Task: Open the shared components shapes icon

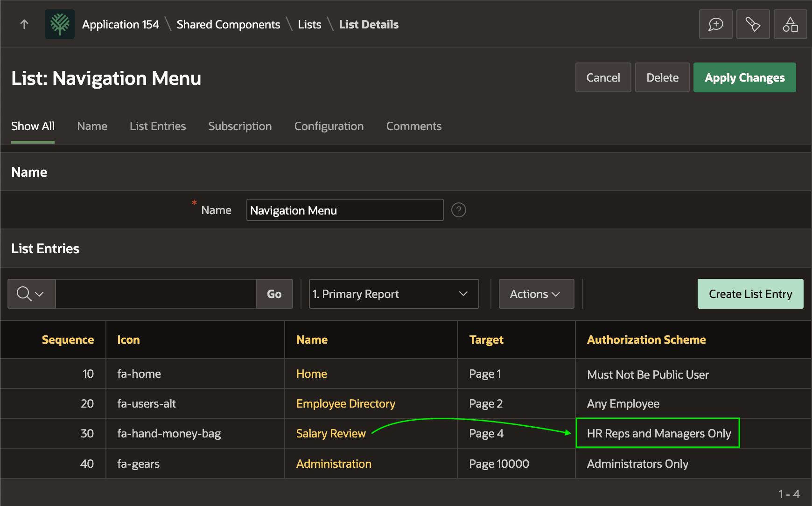Action: [x=790, y=24]
